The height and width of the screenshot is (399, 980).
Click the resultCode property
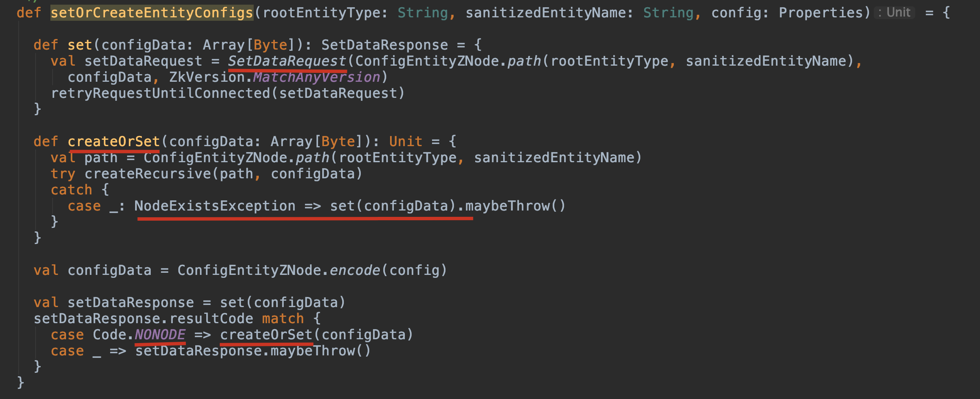point(211,319)
